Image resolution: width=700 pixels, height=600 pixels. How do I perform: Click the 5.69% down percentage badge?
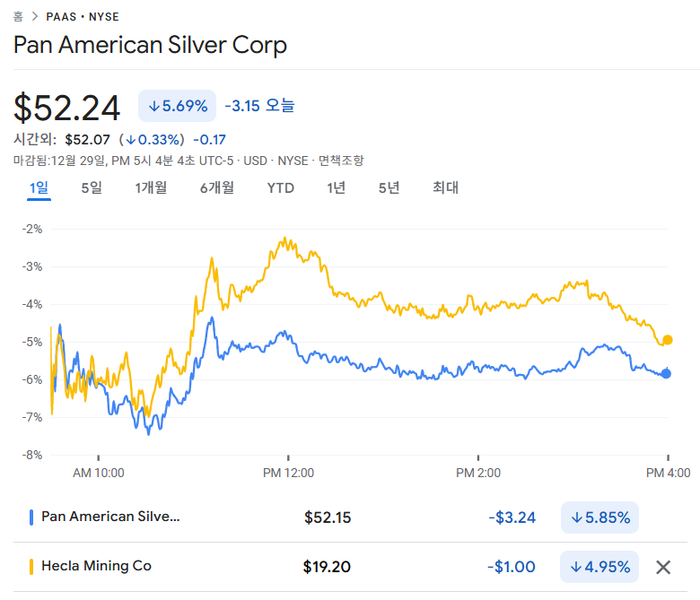177,106
